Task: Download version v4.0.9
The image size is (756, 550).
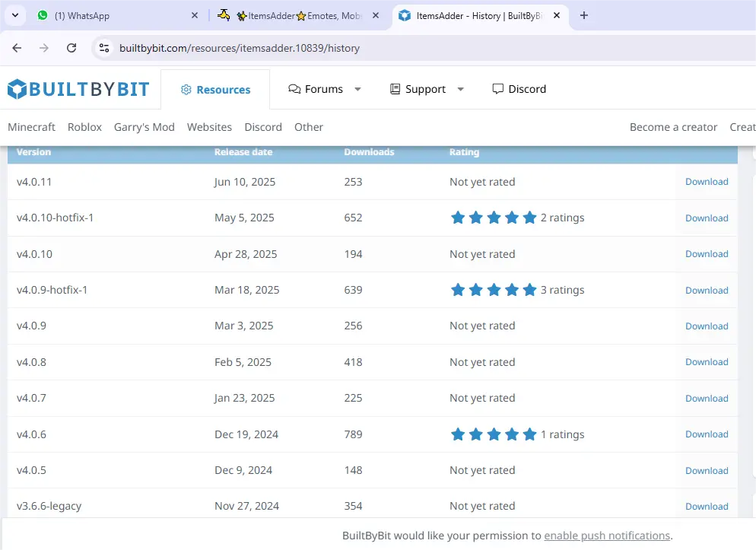Action: click(x=707, y=326)
